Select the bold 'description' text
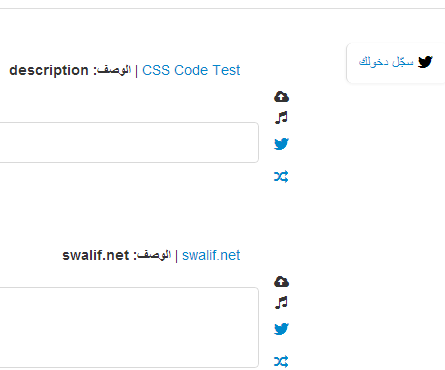Image resolution: width=445 pixels, height=370 pixels. coord(49,71)
